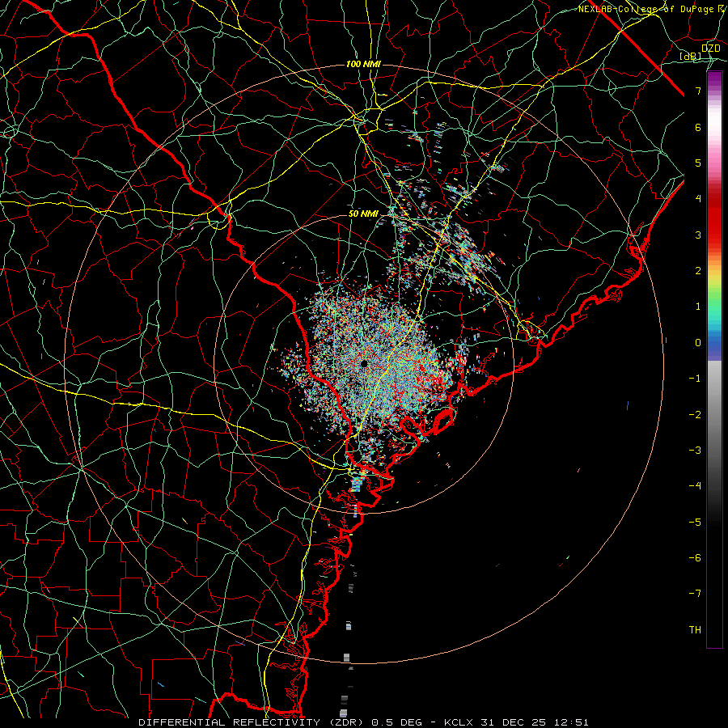728x728 pixels.
Task: Pick the blue 0 dB band on color bar
Action: click(714, 344)
